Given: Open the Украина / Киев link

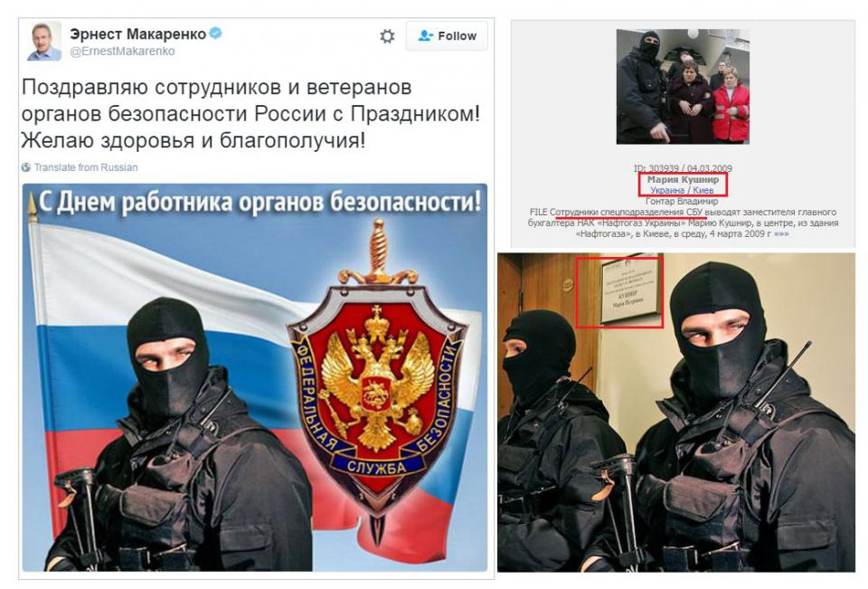Looking at the screenshot, I should coord(682,190).
